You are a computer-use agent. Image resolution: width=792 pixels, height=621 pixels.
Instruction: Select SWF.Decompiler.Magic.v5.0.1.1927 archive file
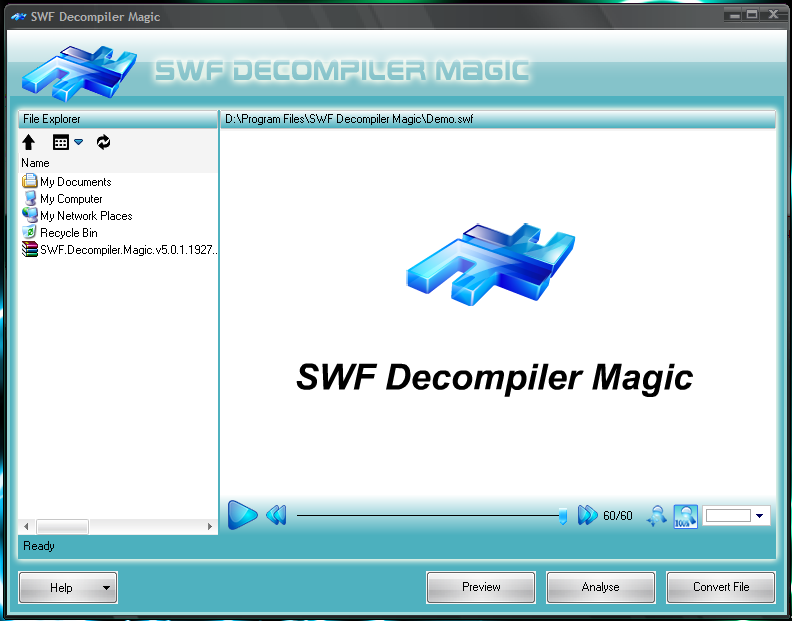(x=120, y=250)
